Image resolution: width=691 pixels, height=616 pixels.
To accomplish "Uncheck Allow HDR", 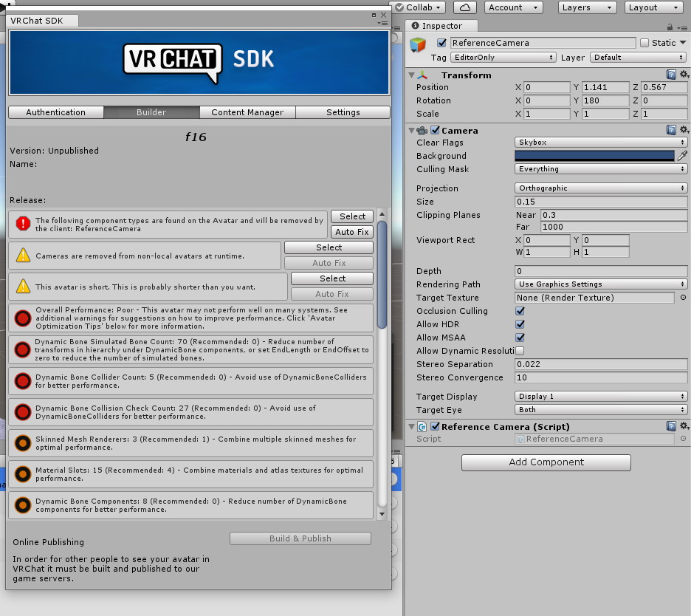I will coord(520,324).
